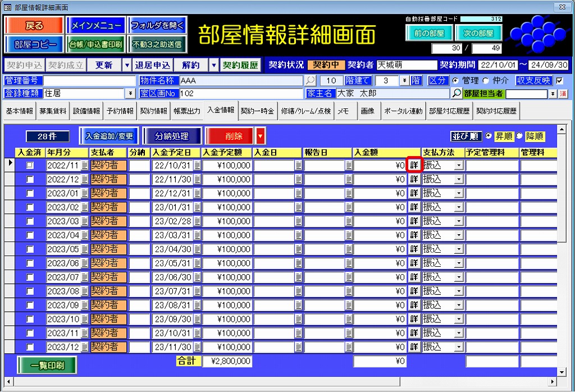This screenshot has height=392, width=575.
Task: Select the 降順 sort order radio button
Action: (519, 136)
